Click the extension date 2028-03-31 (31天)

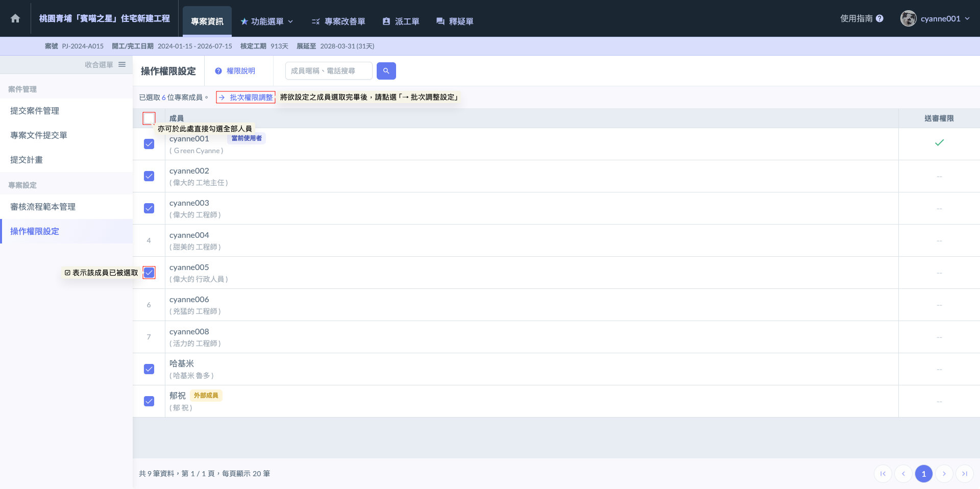[347, 46]
